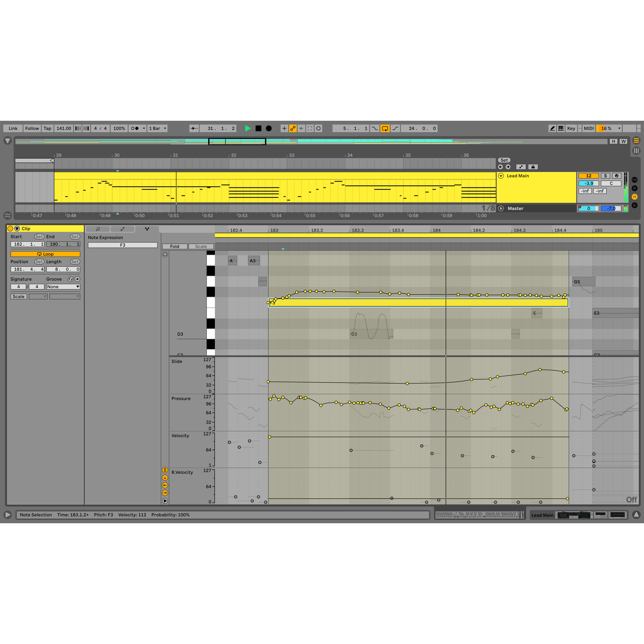Toggle the Automation Arm link icon
This screenshot has width=644, height=644.
(x=293, y=128)
